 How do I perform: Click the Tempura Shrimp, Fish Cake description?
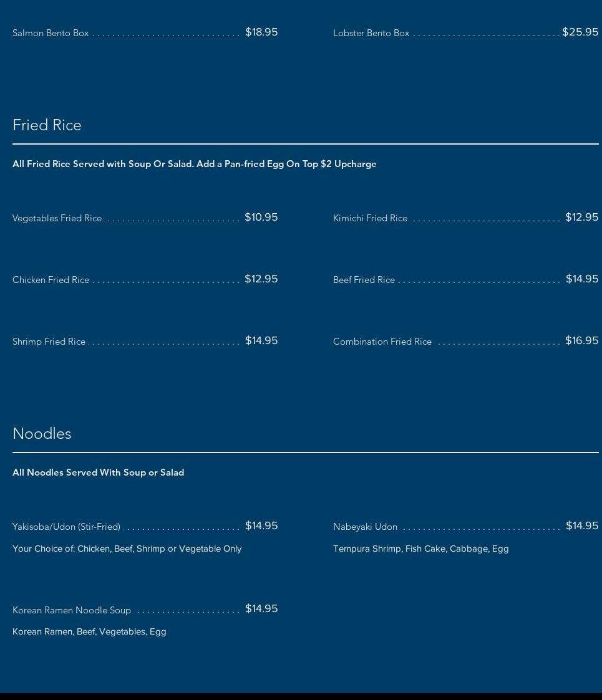(420, 549)
